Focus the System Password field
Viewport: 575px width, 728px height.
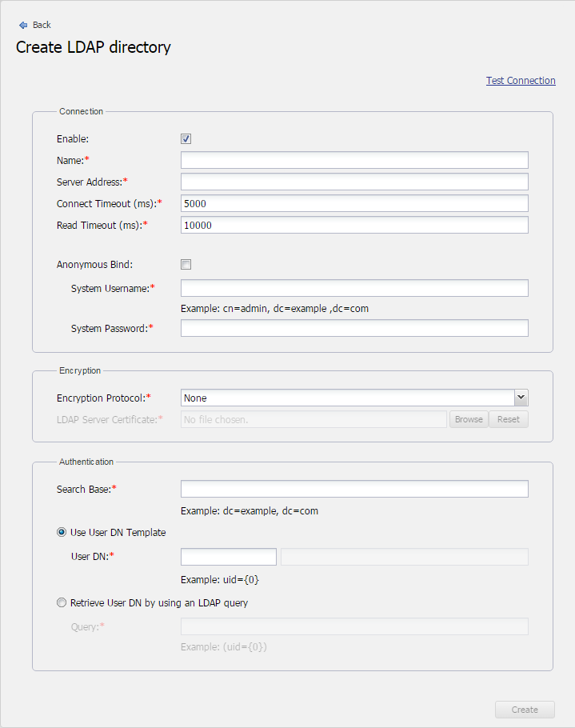[x=354, y=328]
